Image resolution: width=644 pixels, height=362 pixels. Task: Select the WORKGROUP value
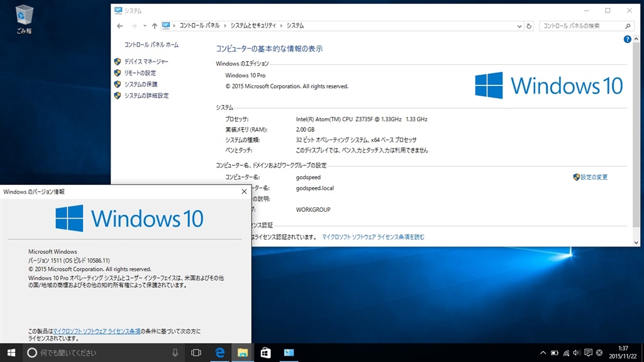[313, 210]
